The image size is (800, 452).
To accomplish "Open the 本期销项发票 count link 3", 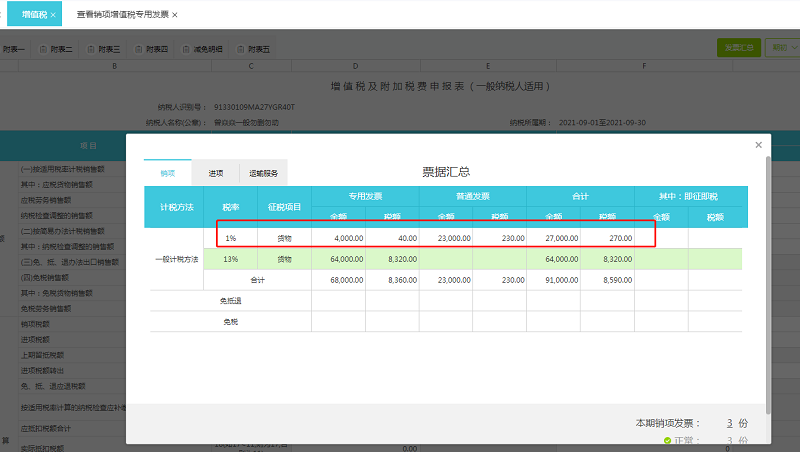I will [x=730, y=423].
